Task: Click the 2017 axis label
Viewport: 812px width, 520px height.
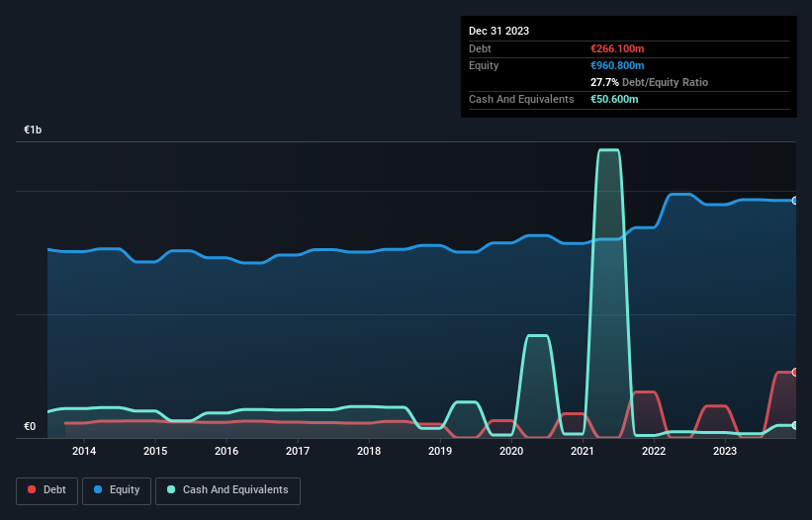Action: tap(298, 451)
